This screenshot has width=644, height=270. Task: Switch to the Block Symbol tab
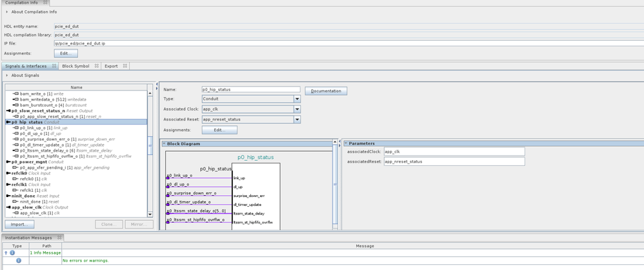pyautogui.click(x=75, y=66)
